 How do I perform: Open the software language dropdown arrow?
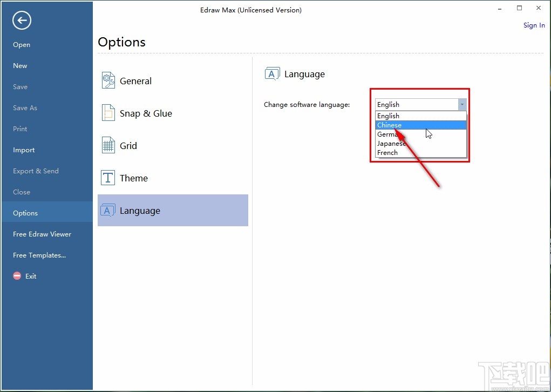click(x=462, y=104)
